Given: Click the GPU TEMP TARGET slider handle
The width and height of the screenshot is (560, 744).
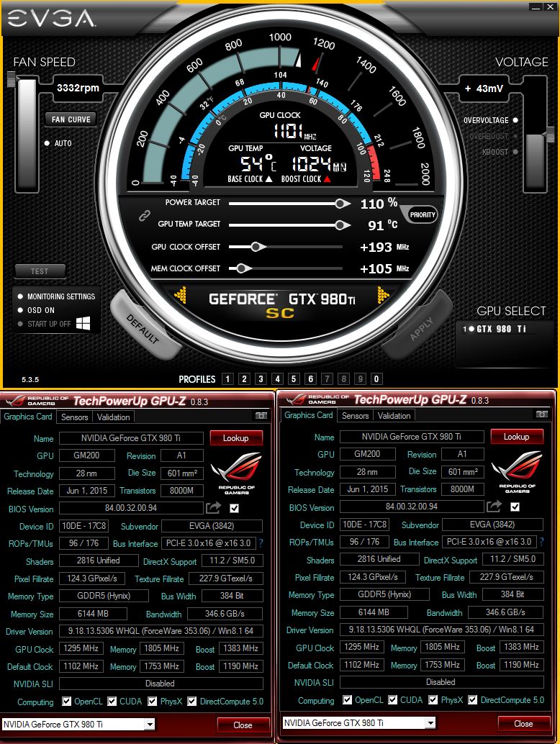Looking at the screenshot, I should pos(341,225).
